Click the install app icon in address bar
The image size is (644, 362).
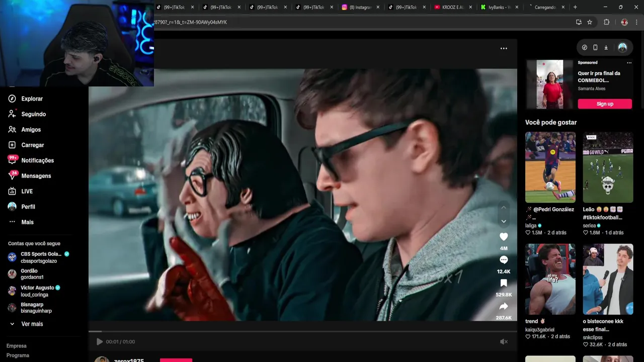pos(579,22)
